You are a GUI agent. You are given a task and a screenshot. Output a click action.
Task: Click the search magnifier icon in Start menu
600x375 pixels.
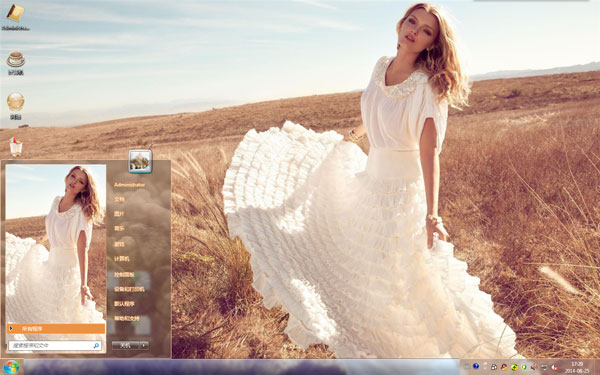coord(96,346)
